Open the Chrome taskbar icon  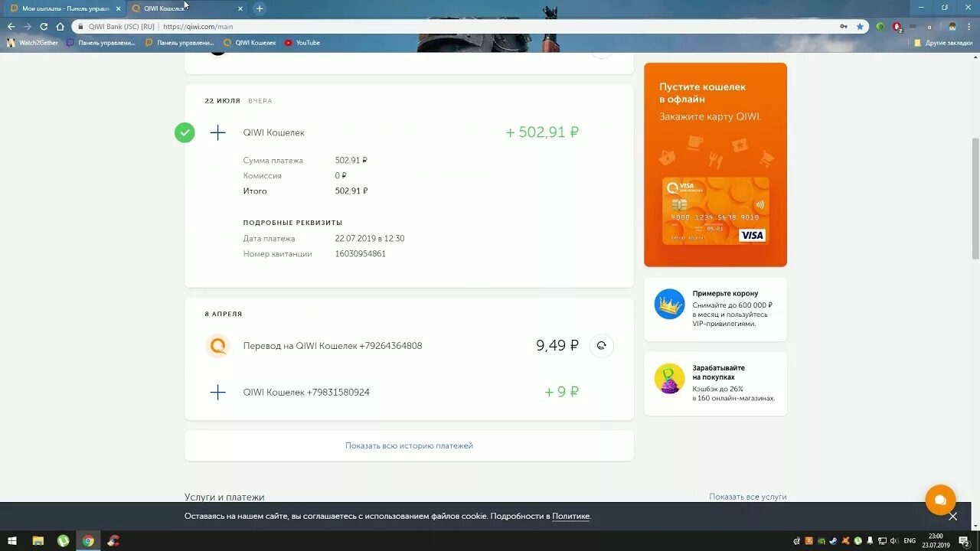[x=88, y=541]
